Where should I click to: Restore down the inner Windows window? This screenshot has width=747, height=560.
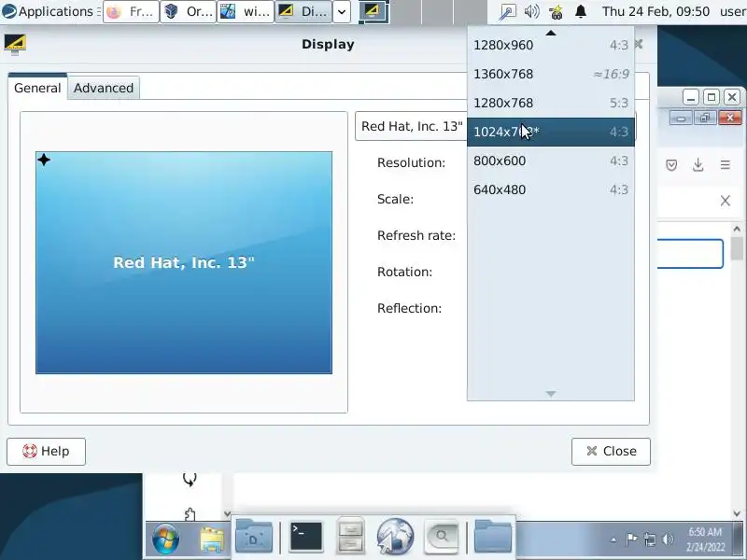(705, 118)
